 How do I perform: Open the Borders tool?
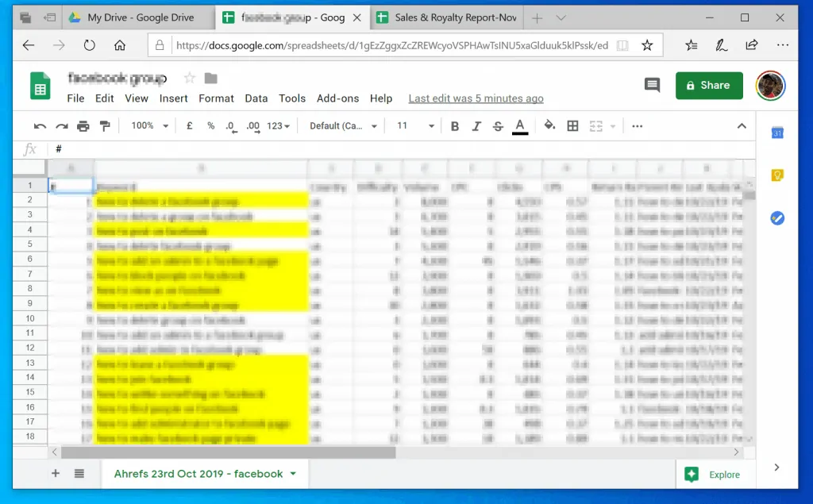[572, 126]
